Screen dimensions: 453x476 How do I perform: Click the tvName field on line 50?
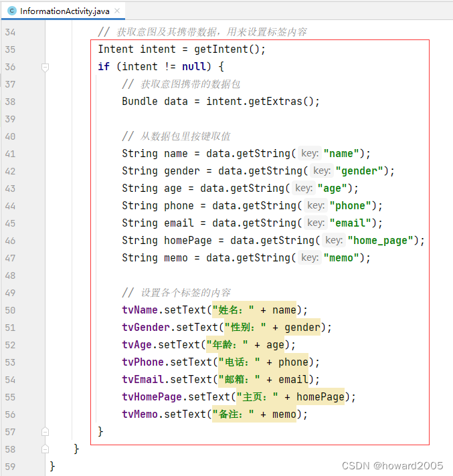pyautogui.click(x=140, y=310)
